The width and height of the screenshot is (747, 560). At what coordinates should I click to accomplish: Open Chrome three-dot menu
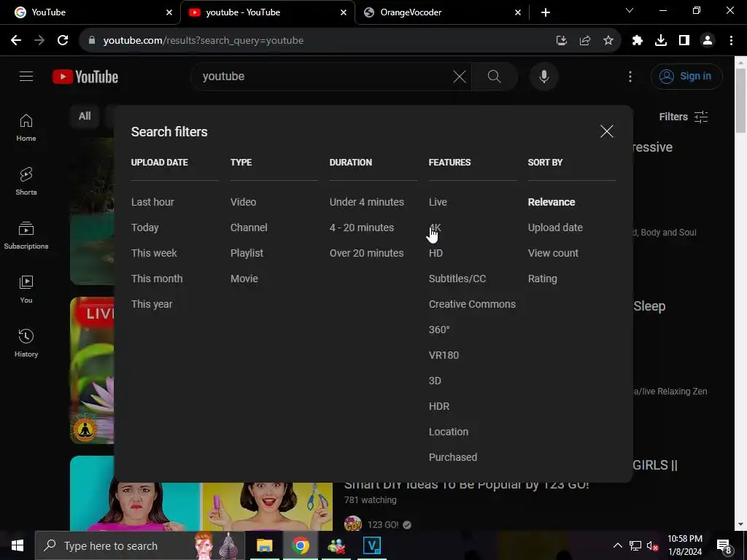point(731,41)
